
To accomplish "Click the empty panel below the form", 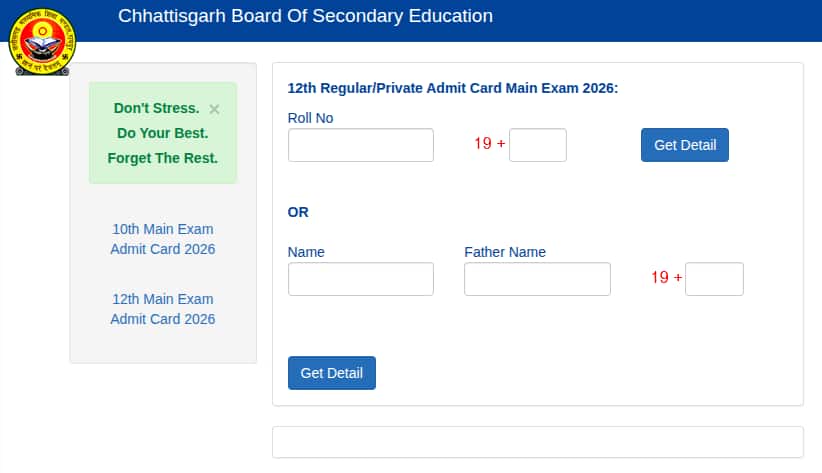I will pyautogui.click(x=537, y=442).
